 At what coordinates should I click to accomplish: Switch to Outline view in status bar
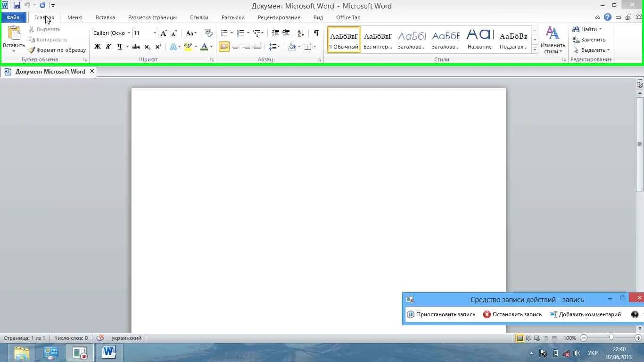pyautogui.click(x=545, y=338)
